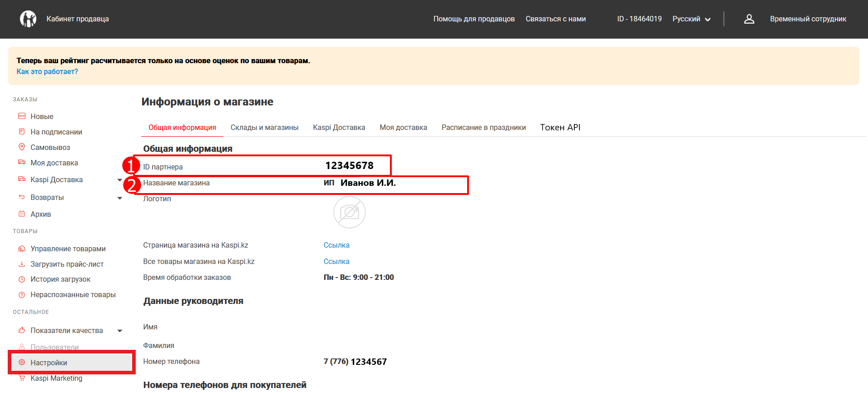The image size is (868, 393).
Task: Click Кабинет продавца title
Action: point(78,19)
